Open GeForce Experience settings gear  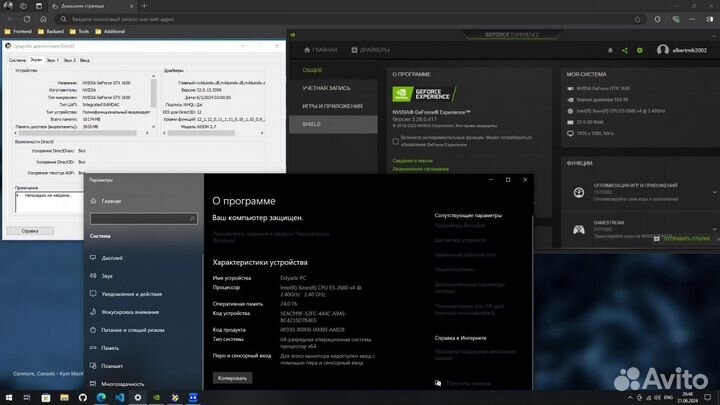[642, 49]
